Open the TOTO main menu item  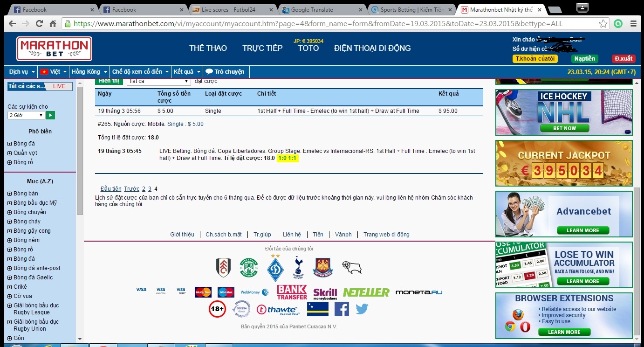pos(308,48)
